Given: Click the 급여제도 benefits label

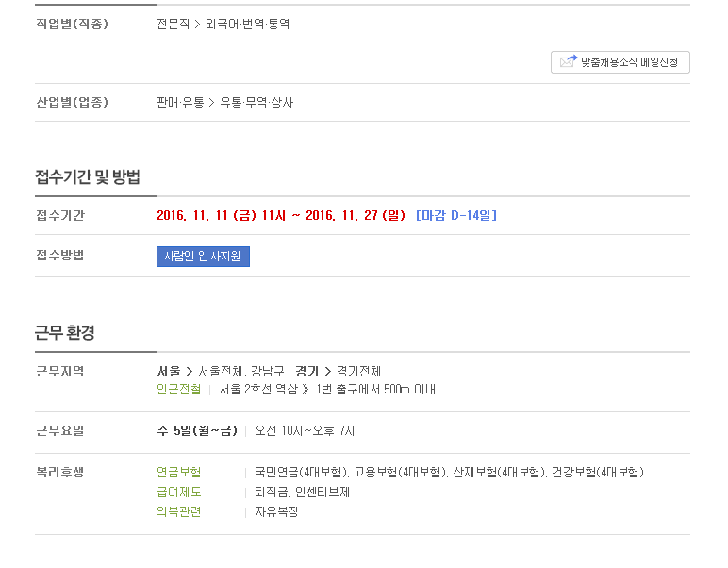Looking at the screenshot, I should coord(179,492).
